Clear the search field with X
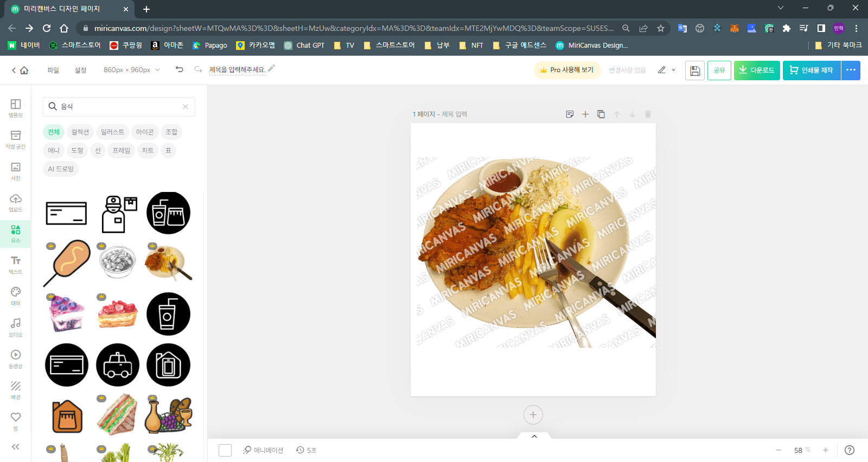 tap(186, 107)
